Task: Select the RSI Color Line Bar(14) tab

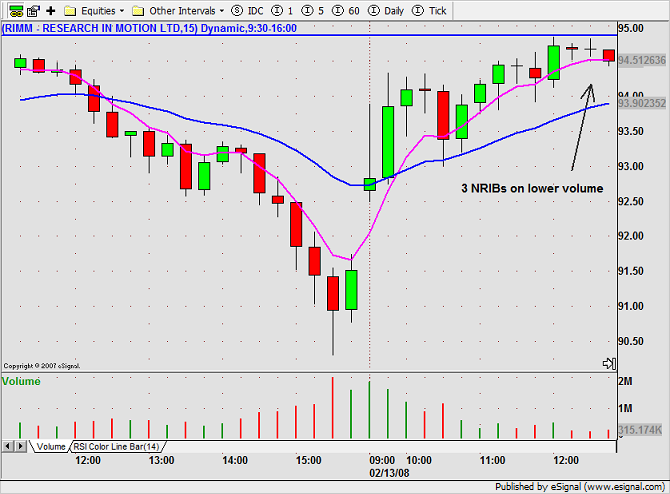Action: pos(116,447)
